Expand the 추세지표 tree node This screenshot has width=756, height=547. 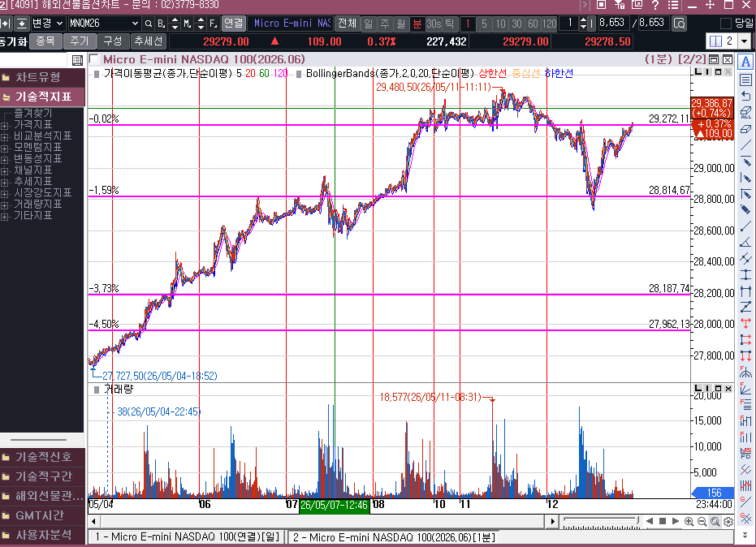click(x=5, y=183)
